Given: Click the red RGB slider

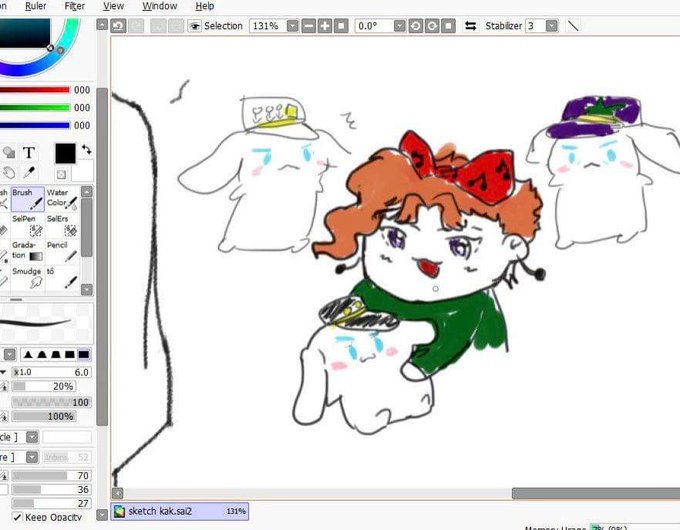Looking at the screenshot, I should 35,90.
